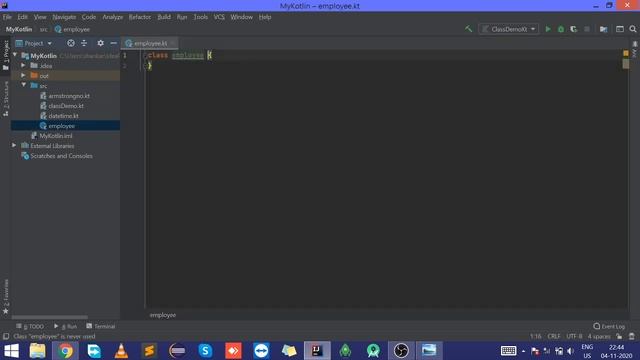Click the MyKotlin breadcrumb in navigation bar
The height and width of the screenshot is (360, 640).
19,29
